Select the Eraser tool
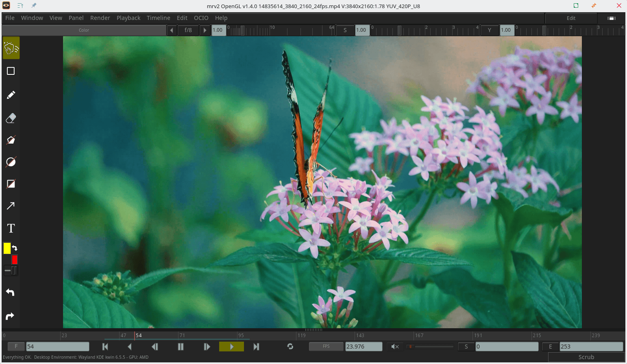Screen dimensions: 627x364 11,118
